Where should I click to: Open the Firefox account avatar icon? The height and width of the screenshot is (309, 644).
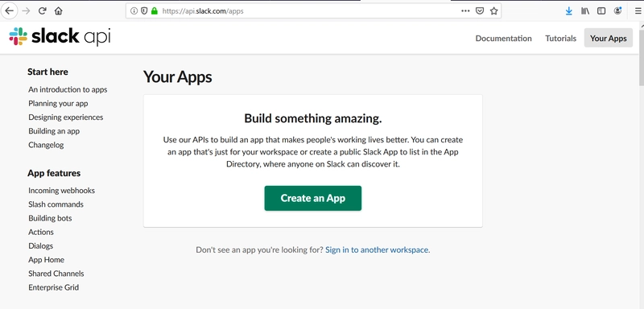(618, 11)
